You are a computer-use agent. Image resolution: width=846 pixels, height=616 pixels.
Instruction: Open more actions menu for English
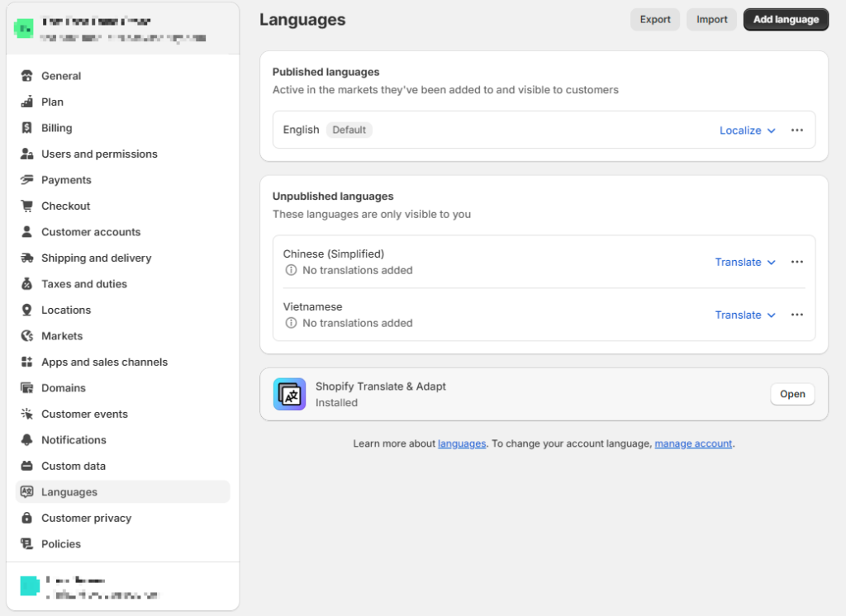coord(797,130)
